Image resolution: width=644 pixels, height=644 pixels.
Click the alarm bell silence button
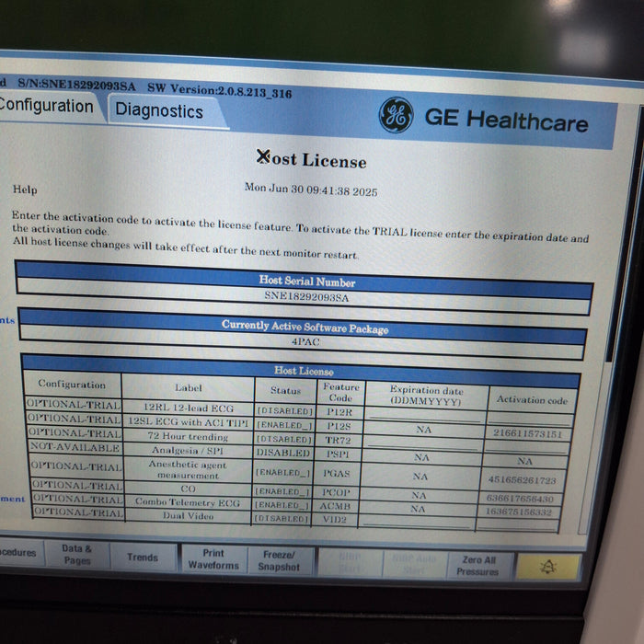coord(548,567)
